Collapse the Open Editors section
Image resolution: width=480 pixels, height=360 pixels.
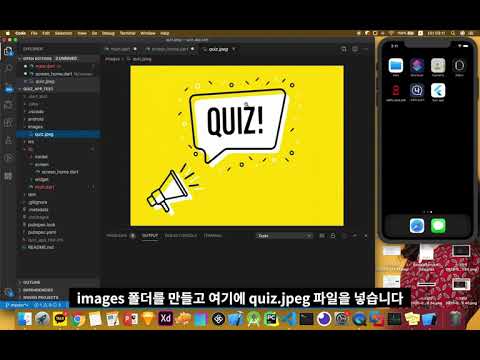(58, 59)
